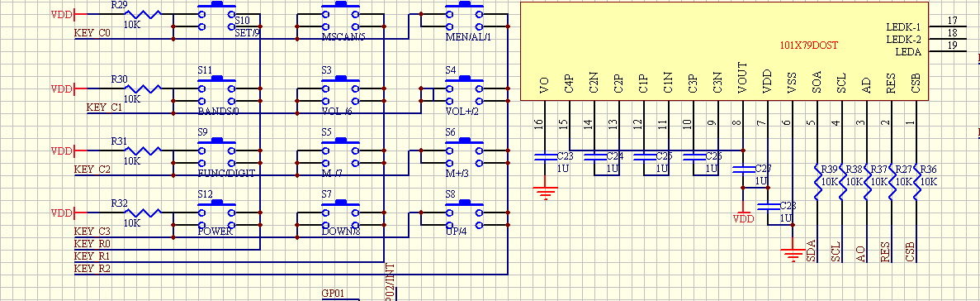
Task: Select the KEY R2 net label
Action: pos(92,269)
